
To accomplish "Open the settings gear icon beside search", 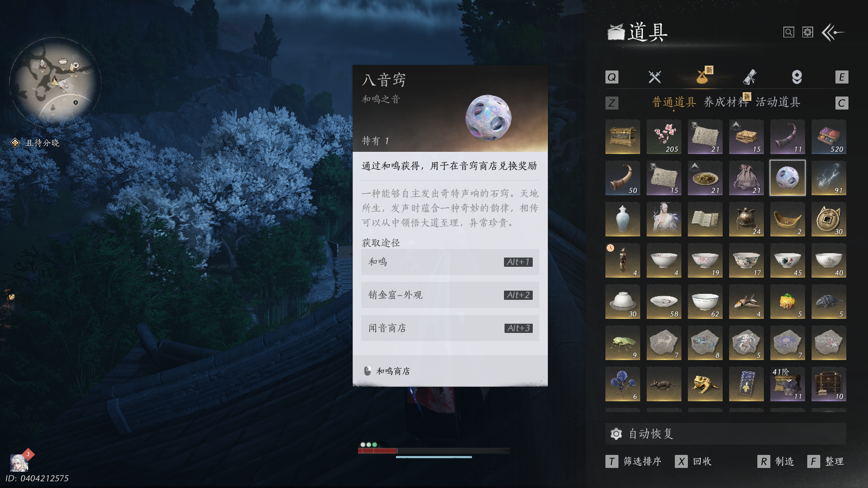I will 808,33.
